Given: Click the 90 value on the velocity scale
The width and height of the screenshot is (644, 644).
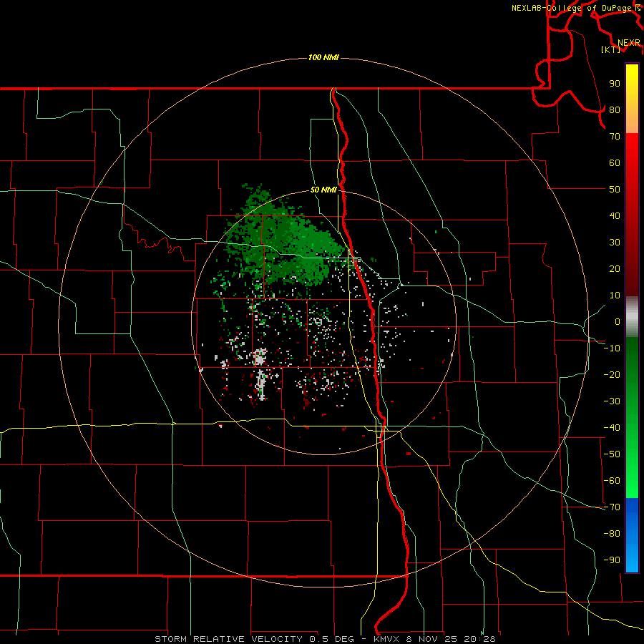Looking at the screenshot, I should tap(615, 84).
